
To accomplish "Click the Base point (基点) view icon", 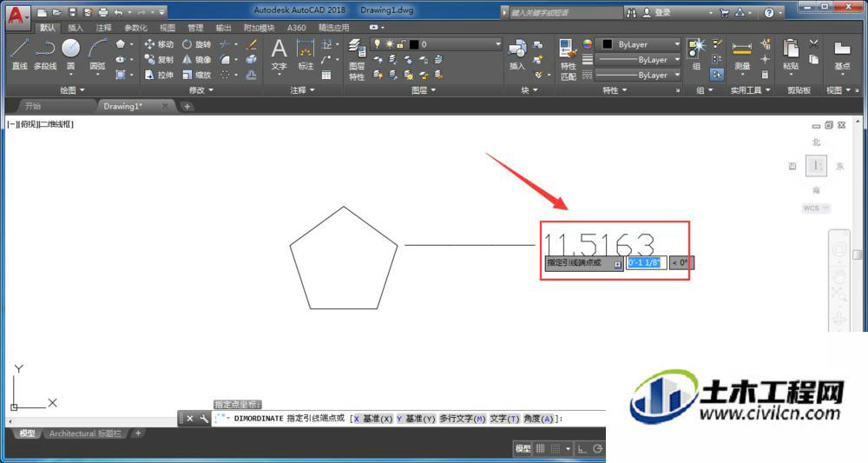I will (x=842, y=54).
